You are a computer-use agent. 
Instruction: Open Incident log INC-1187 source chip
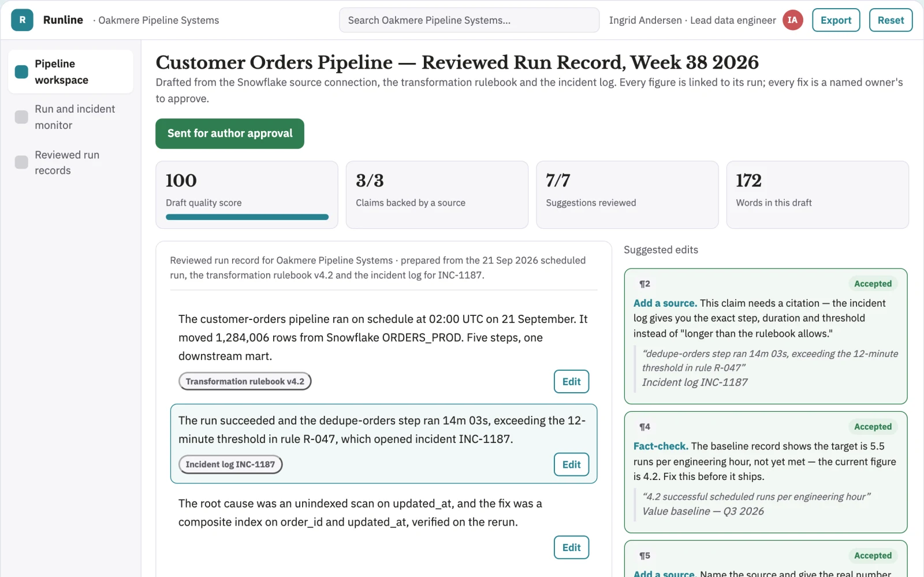[x=230, y=464]
